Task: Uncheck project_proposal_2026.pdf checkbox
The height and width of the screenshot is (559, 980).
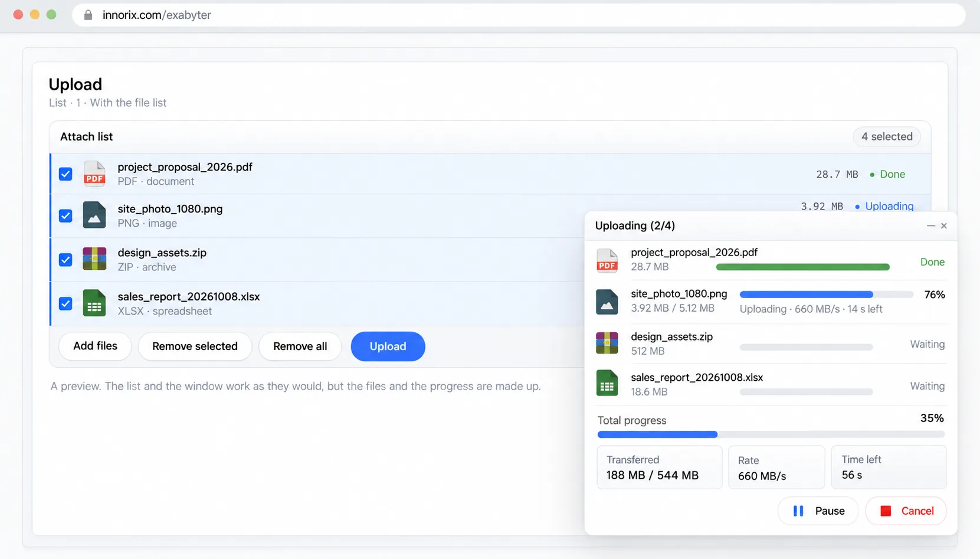Action: coord(65,174)
